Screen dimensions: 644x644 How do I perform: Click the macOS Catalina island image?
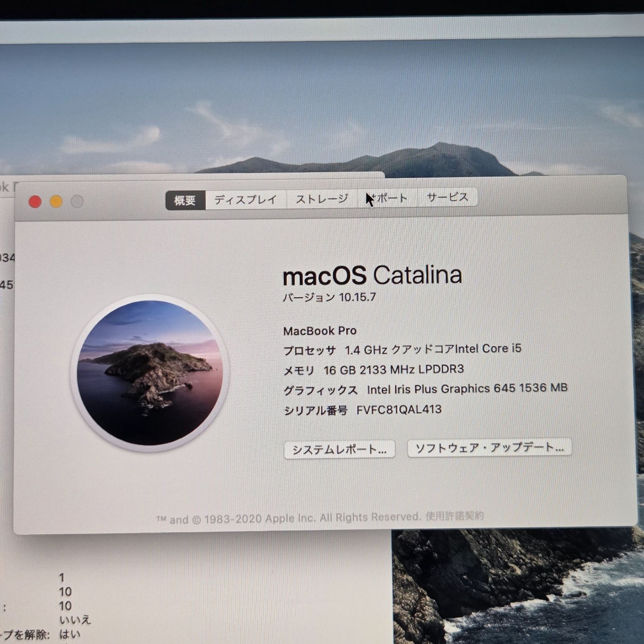pos(150,373)
